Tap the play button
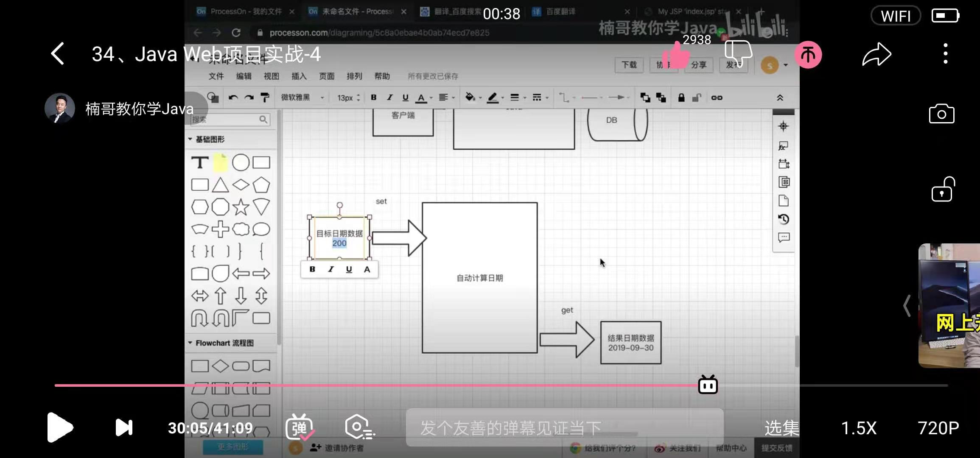This screenshot has height=458, width=980. click(59, 427)
